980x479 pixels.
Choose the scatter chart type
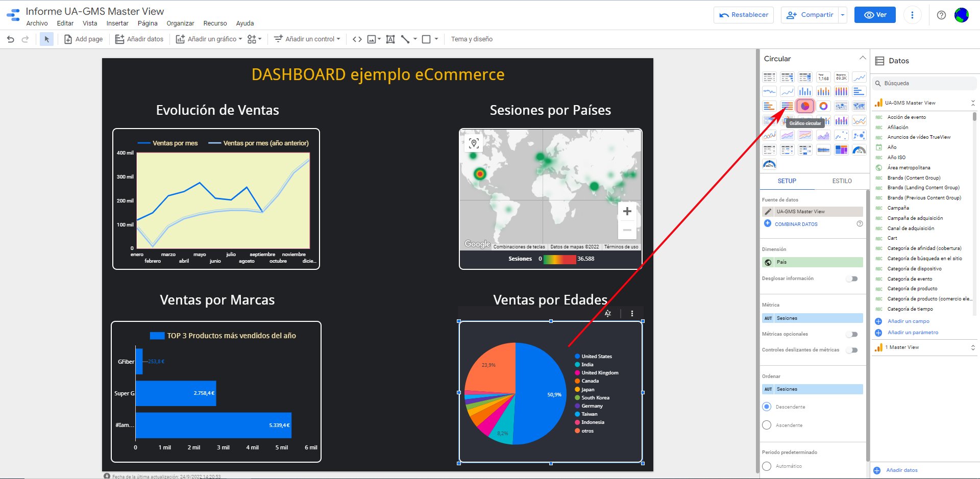[841, 135]
